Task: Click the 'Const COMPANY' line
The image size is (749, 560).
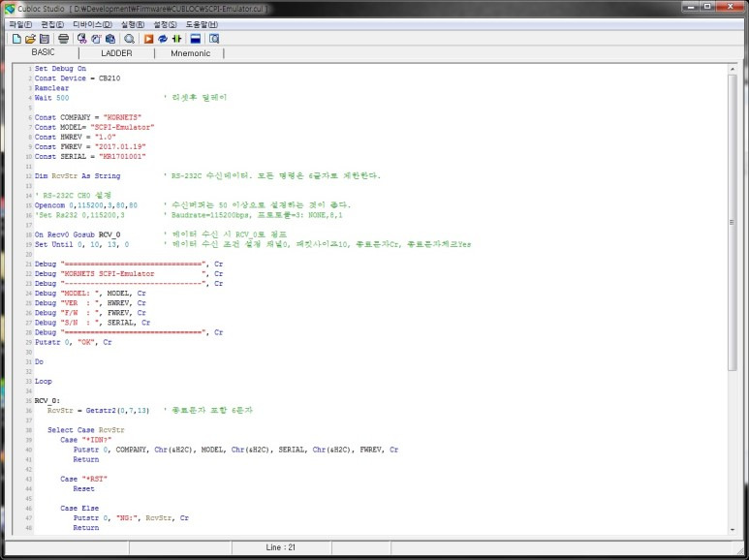Action: tap(88, 117)
